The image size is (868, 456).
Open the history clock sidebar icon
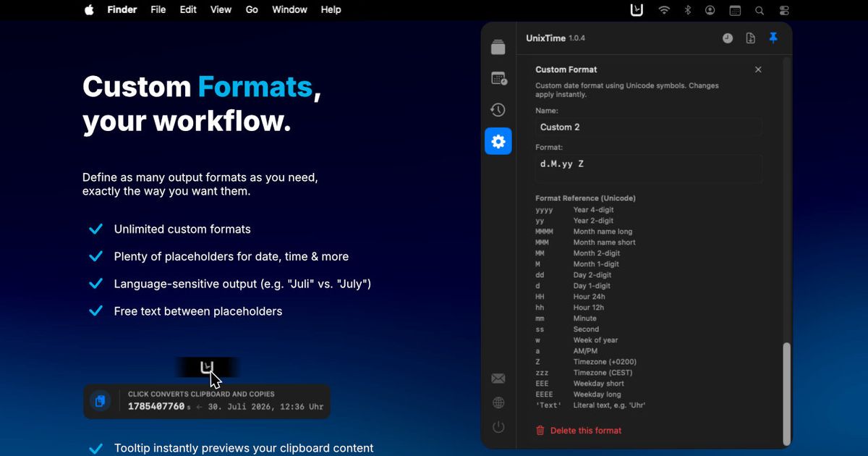pos(498,110)
